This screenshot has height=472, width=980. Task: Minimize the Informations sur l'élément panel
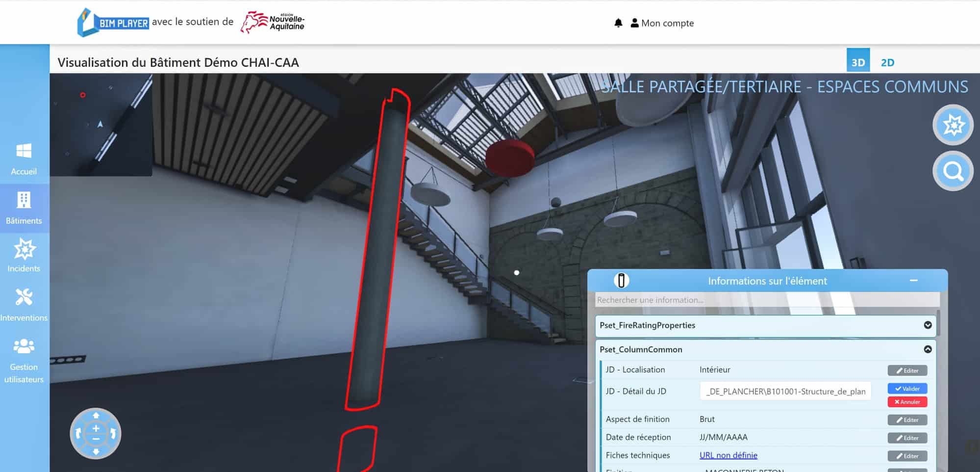point(913,281)
